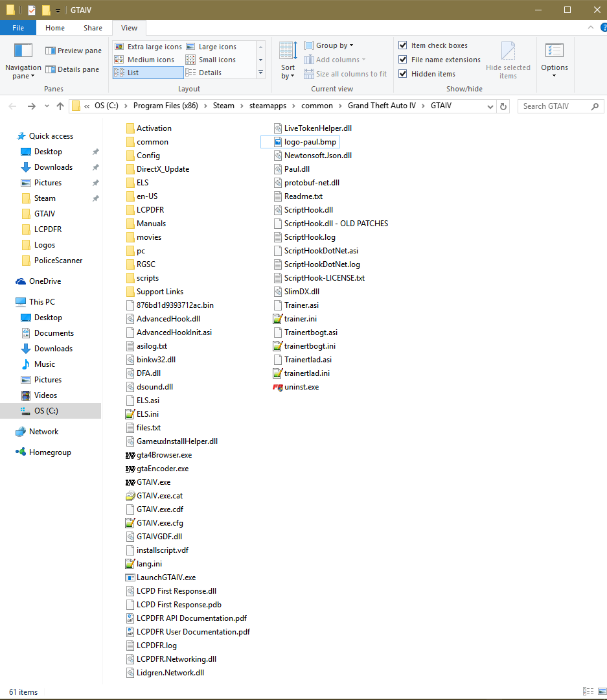Image resolution: width=607 pixels, height=700 pixels.
Task: Expand chevron after Steam in address path
Action: tap(242, 106)
